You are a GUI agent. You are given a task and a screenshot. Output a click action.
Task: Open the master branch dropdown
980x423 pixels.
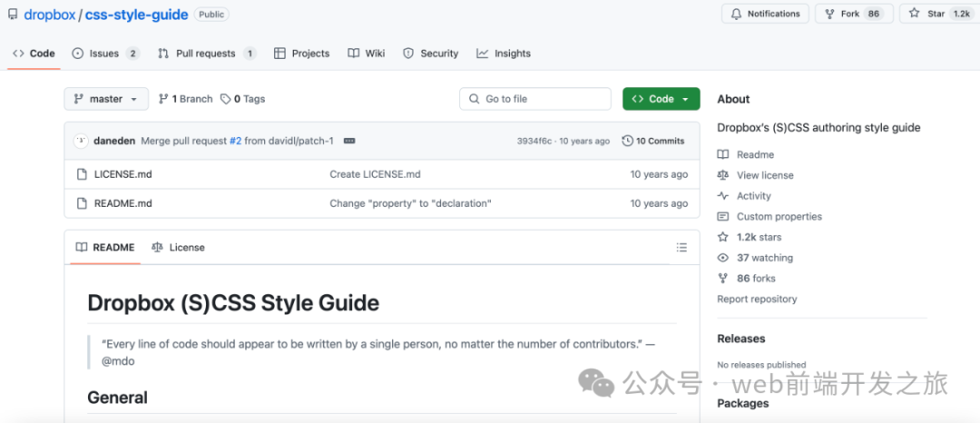click(105, 99)
